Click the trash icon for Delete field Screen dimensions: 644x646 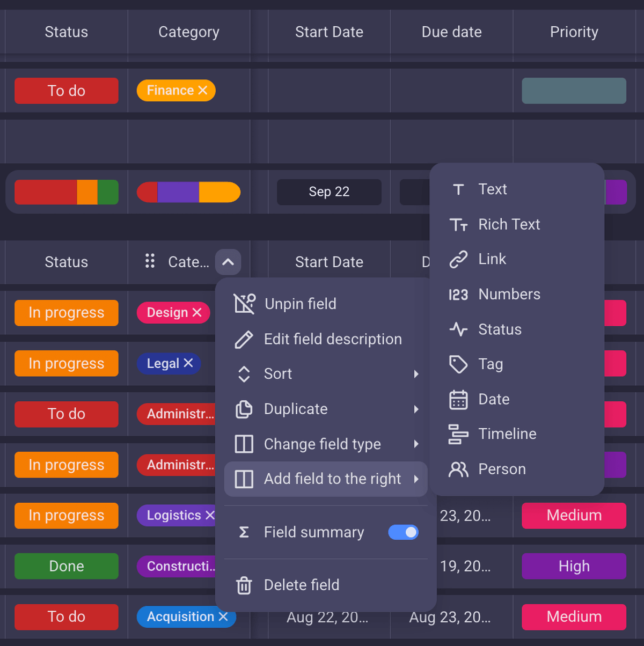pos(244,585)
